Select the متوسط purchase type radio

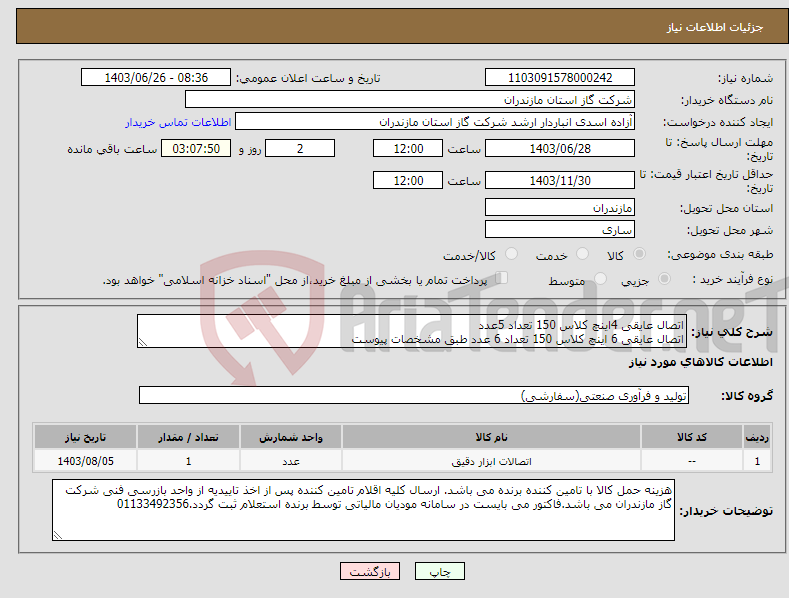tap(600, 278)
